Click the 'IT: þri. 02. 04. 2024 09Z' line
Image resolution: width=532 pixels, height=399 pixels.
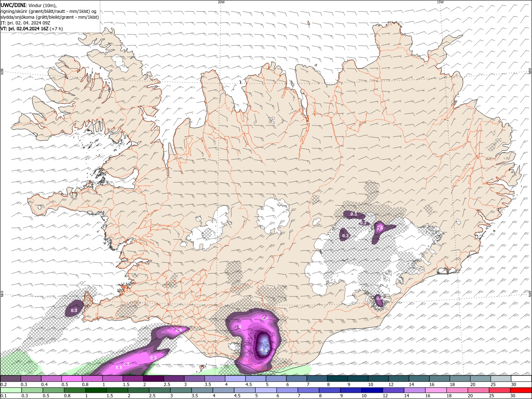click(x=26, y=23)
